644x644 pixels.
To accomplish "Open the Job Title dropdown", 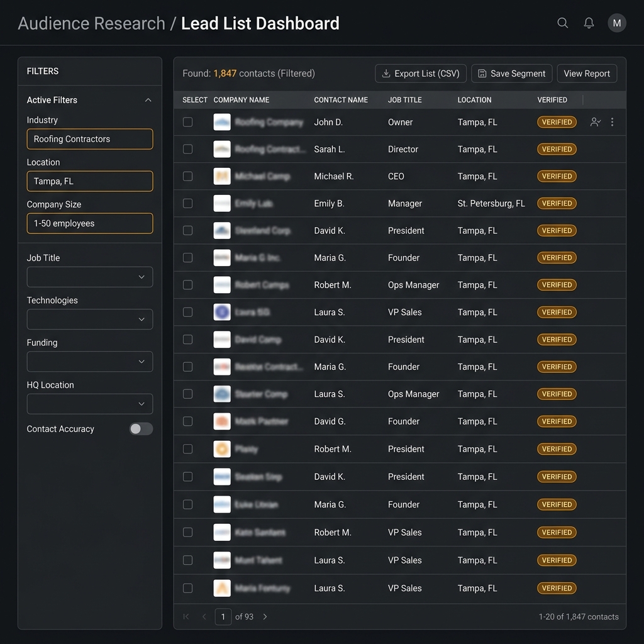I will click(x=90, y=277).
